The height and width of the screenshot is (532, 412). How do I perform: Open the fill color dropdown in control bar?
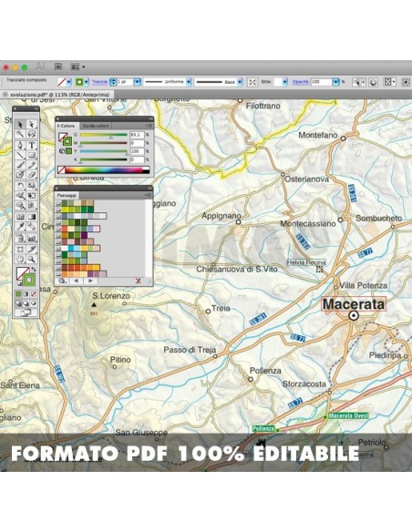69,82
